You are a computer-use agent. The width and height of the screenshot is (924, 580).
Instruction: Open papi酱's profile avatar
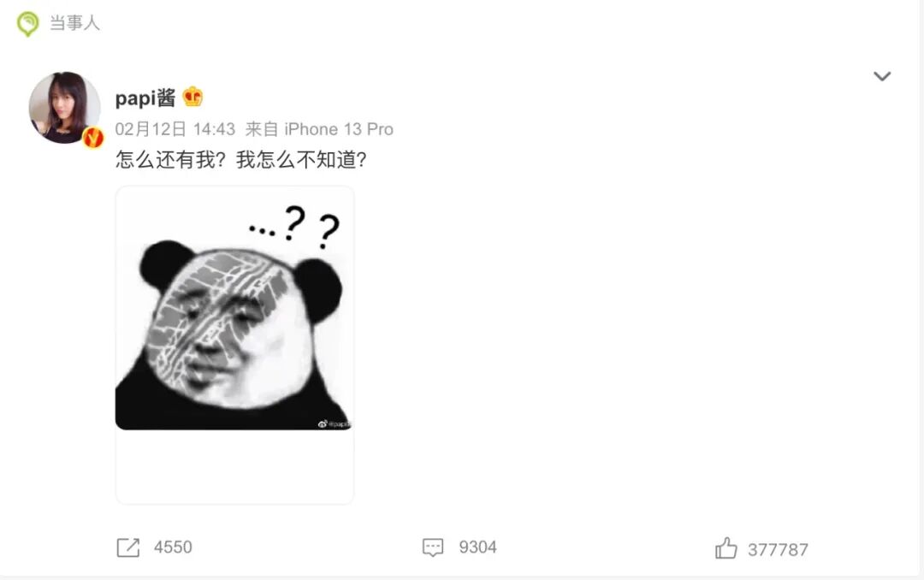click(64, 107)
